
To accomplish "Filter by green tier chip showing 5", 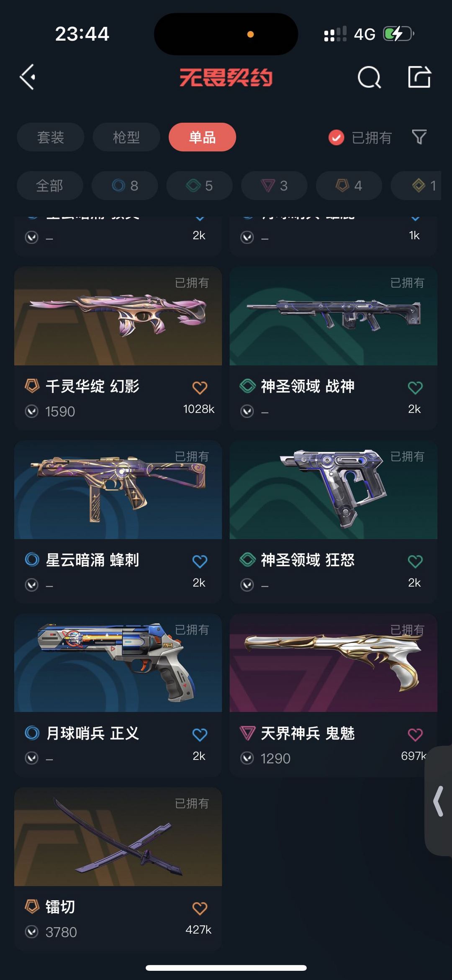I will (199, 185).
